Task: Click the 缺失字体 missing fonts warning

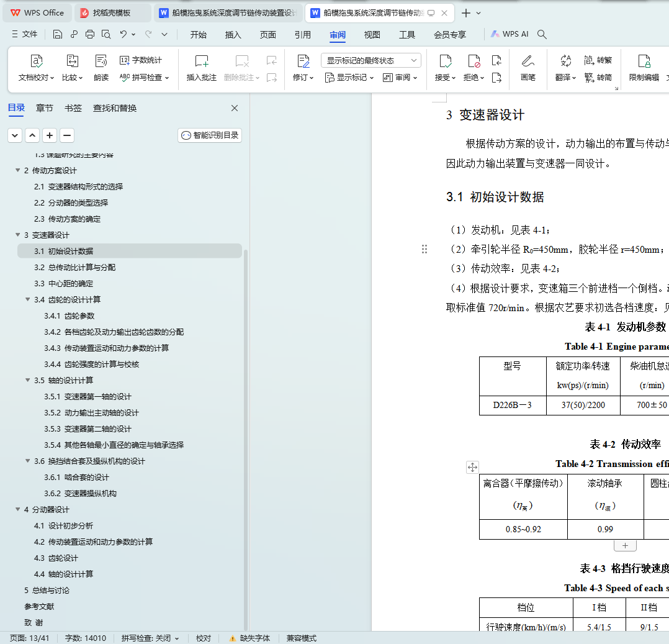Action: tap(250, 638)
